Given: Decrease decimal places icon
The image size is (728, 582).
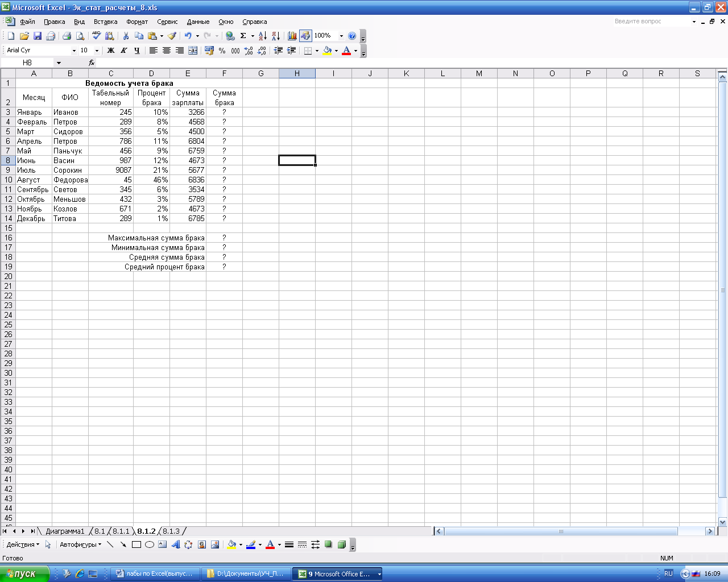Looking at the screenshot, I should [262, 51].
